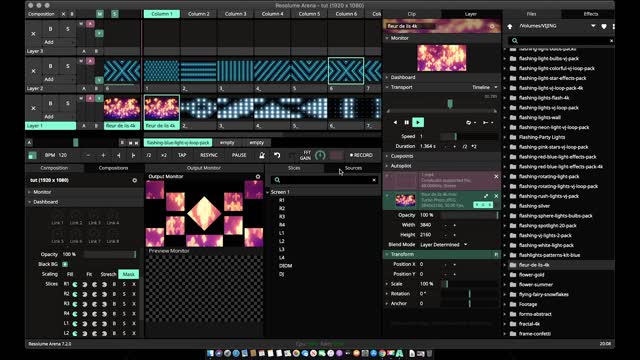Switch to the Compositions tab
Screen dimensions: 640x360
pyautogui.click(x=113, y=168)
